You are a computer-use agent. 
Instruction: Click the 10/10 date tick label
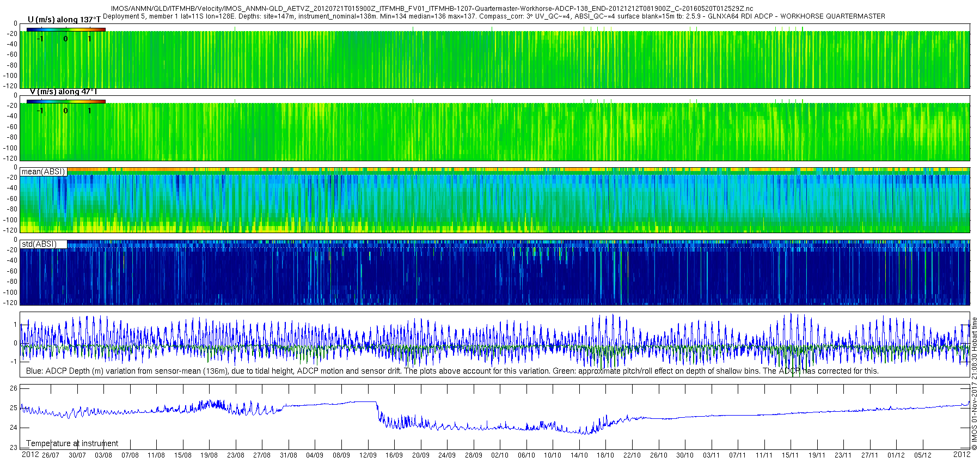tap(553, 455)
